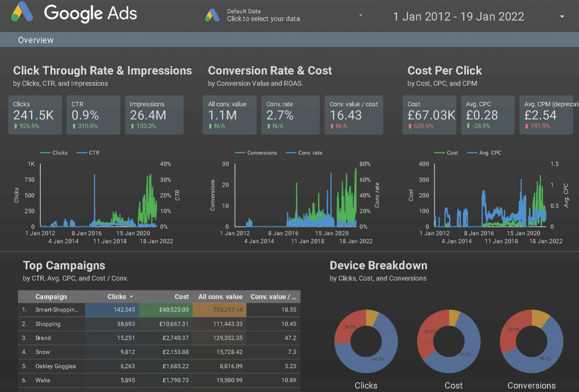The image size is (579, 392).
Task: Click the Click Through Rate & Impressions heading
Action: click(102, 71)
